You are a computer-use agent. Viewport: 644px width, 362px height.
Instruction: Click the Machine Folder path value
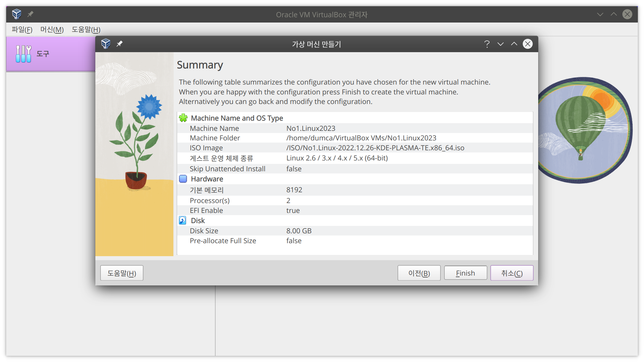361,138
